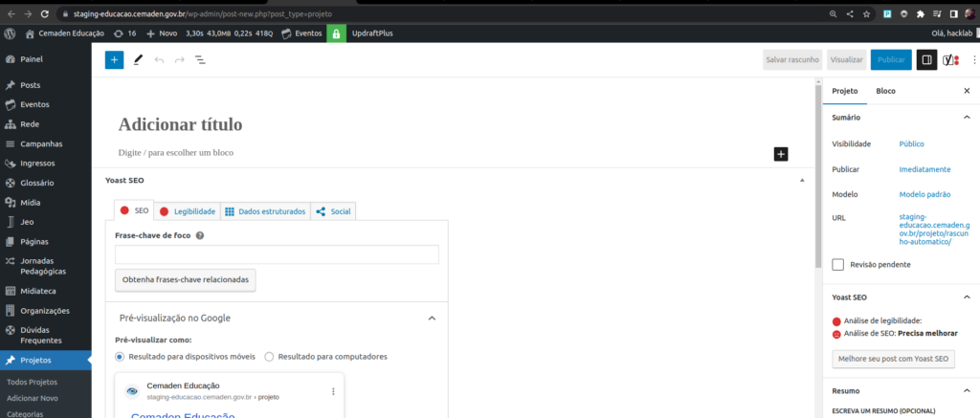Open the Yoast SEO toolbar icon
The width and height of the screenshot is (980, 418).
pyautogui.click(x=950, y=59)
